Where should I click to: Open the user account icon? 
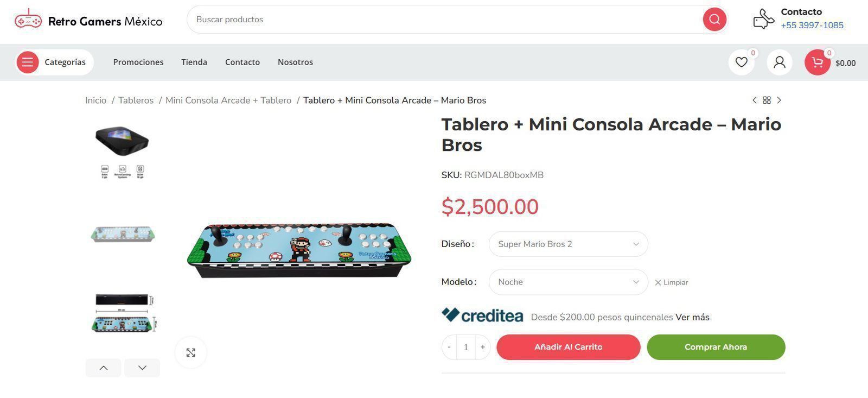coord(779,62)
